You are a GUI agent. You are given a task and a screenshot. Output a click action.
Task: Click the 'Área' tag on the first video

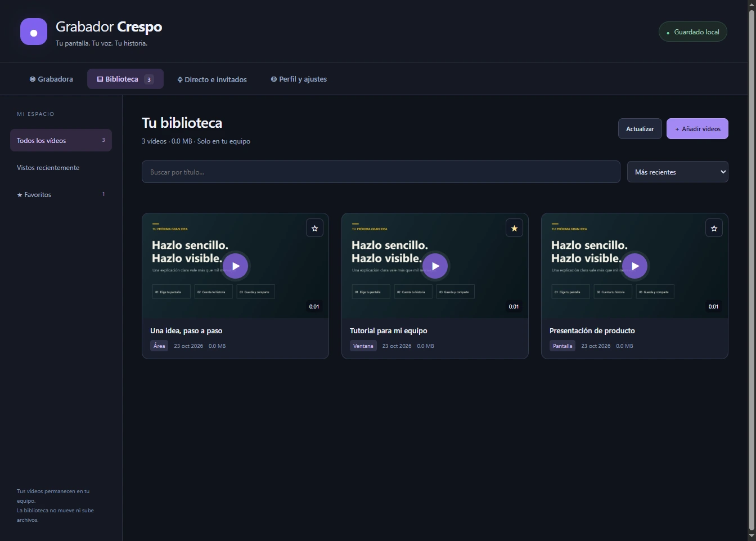coord(159,346)
